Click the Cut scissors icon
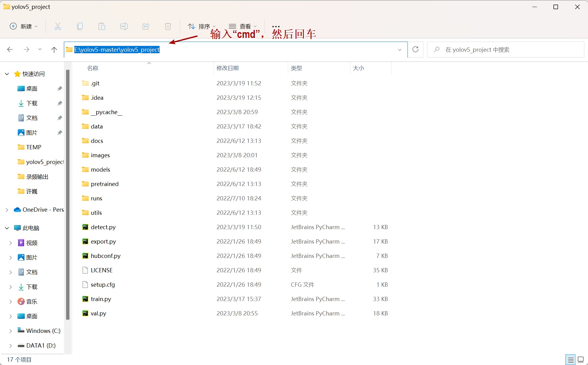This screenshot has height=365, width=588. coord(58,26)
